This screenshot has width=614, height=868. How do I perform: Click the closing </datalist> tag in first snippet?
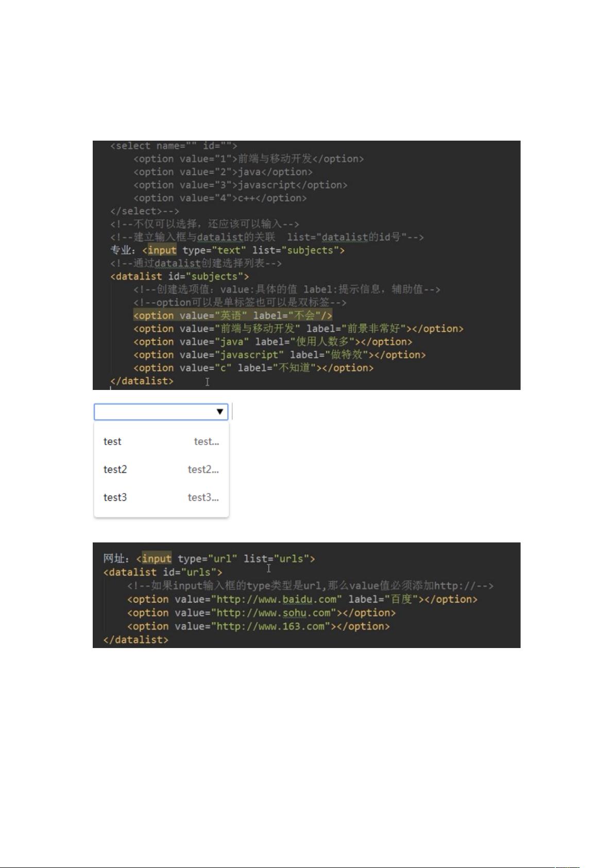[142, 381]
